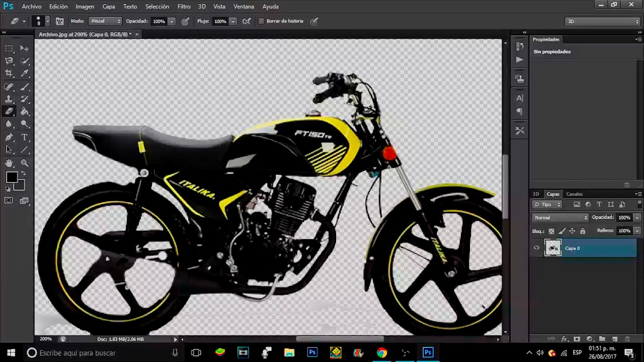The image size is (644, 362).
Task: Select the Blur tool
Action: [x=9, y=124]
